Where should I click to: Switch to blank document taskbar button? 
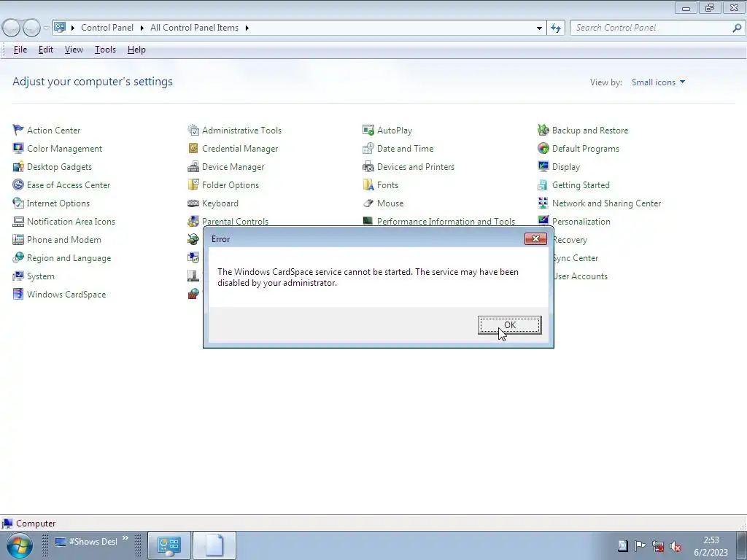[214, 545]
